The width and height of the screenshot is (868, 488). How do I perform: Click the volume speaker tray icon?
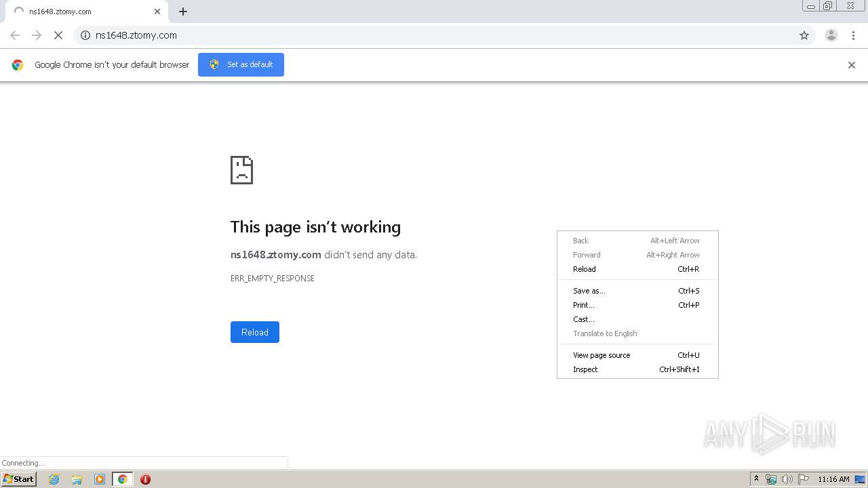point(787,479)
